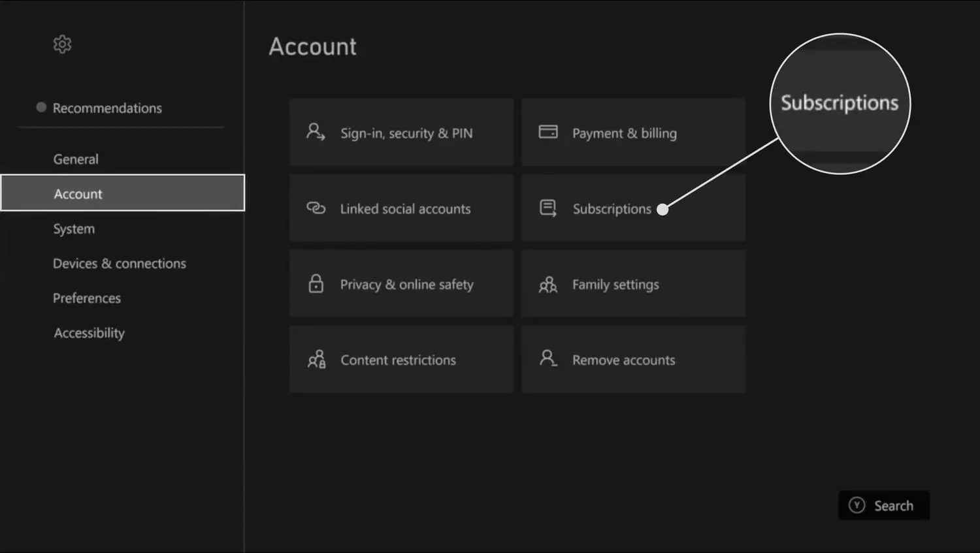Click the person icon for Sign-in, security & PIN
980x553 pixels.
(x=316, y=133)
